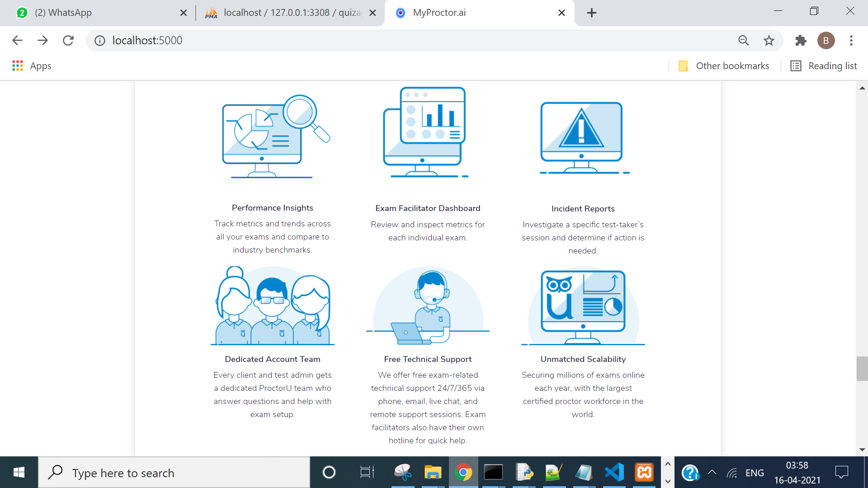The width and height of the screenshot is (868, 488).
Task: Click the page vertical scrollbar thumb
Action: [862, 369]
